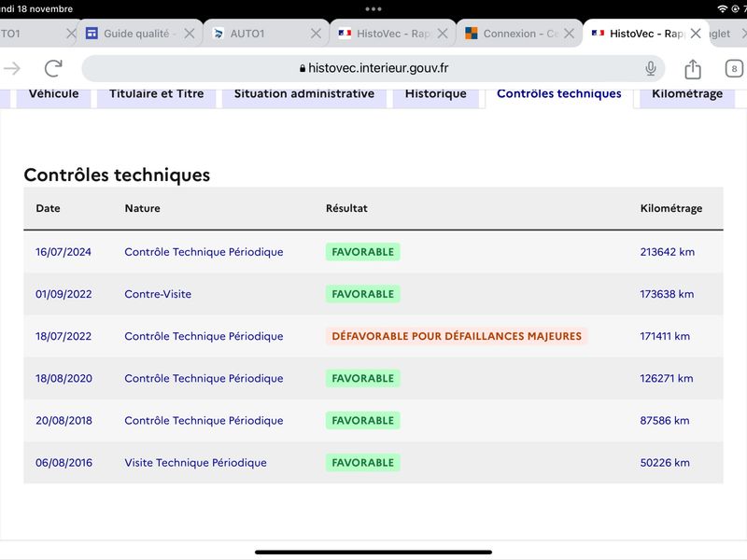Click the DÉFAVORABLE POUR DÉFAILLANCES MAJEURES badge
Image resolution: width=747 pixels, height=560 pixels.
coord(457,336)
